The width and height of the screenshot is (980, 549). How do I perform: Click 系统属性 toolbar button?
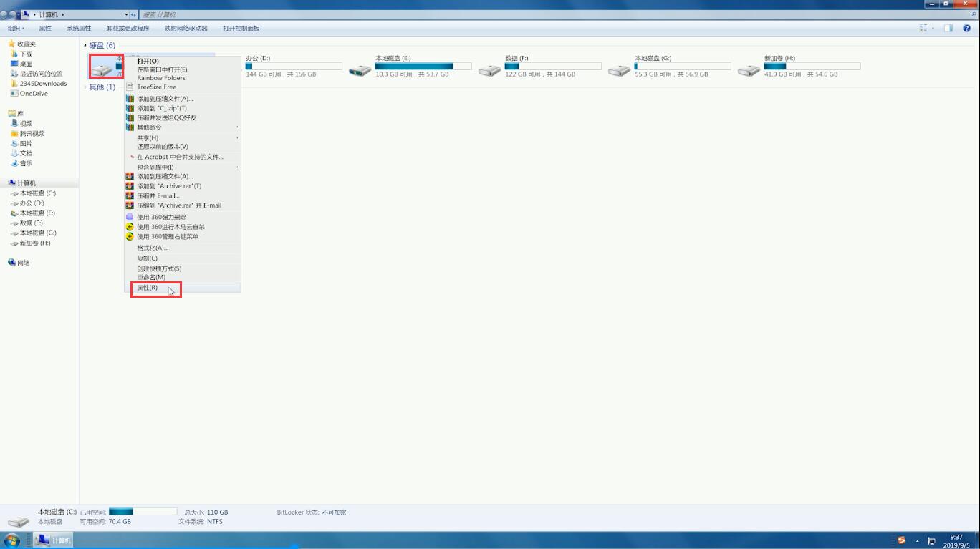tap(79, 29)
